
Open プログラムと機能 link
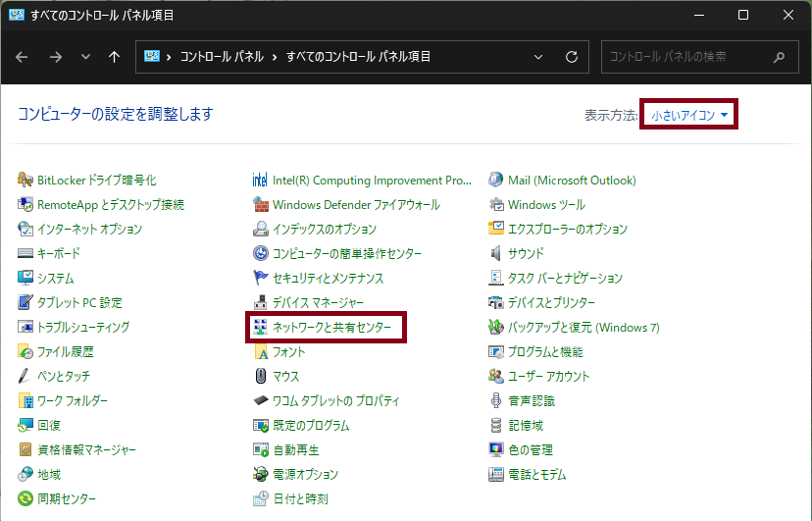click(544, 352)
